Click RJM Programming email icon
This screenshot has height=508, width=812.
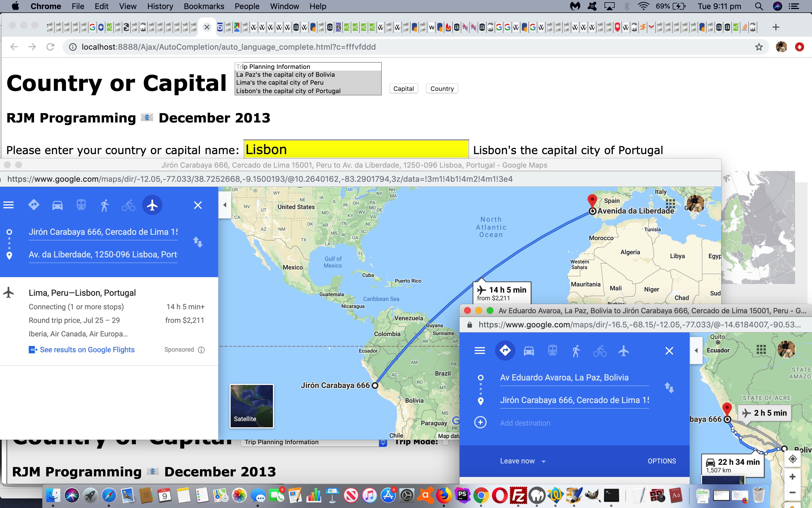[147, 117]
